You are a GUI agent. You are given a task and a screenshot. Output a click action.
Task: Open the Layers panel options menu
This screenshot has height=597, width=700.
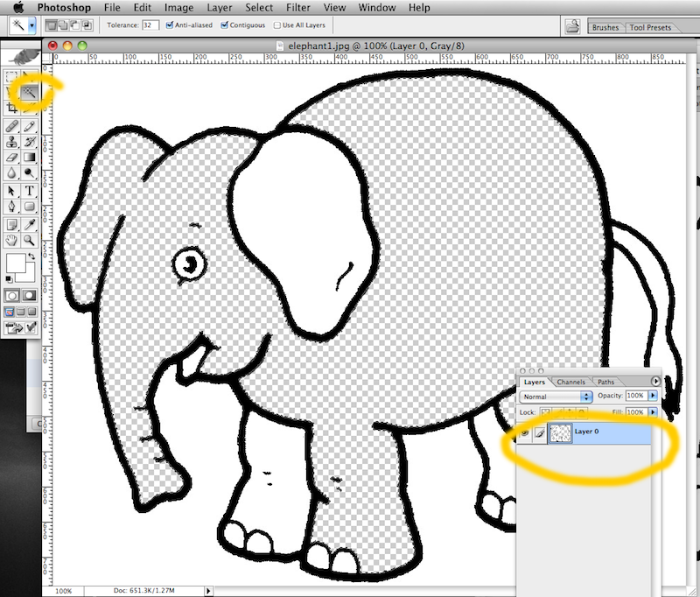point(656,382)
